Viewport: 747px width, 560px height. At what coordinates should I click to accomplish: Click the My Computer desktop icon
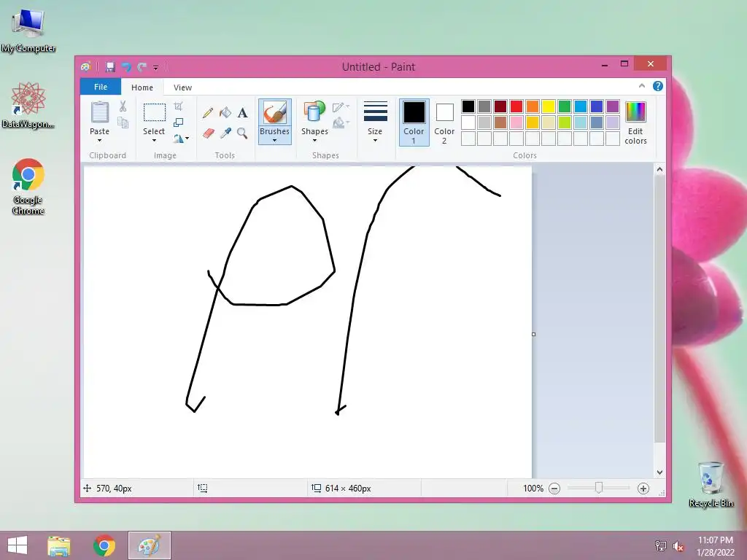[x=28, y=31]
